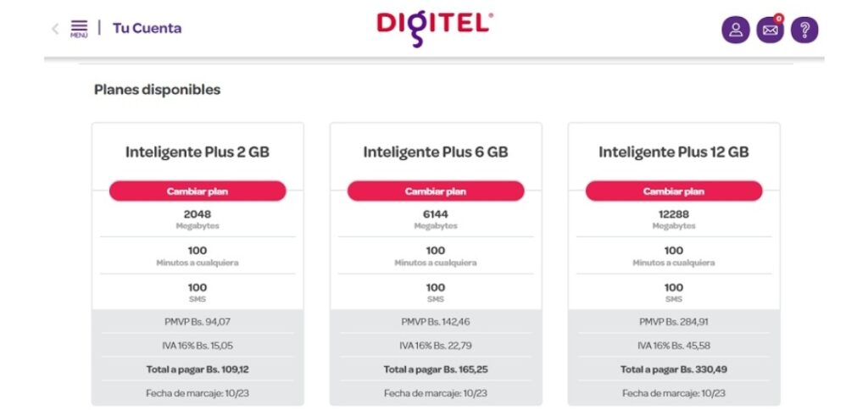868x410 pixels.
Task: Click the 6144 Megabytes entry
Action: coord(436,219)
